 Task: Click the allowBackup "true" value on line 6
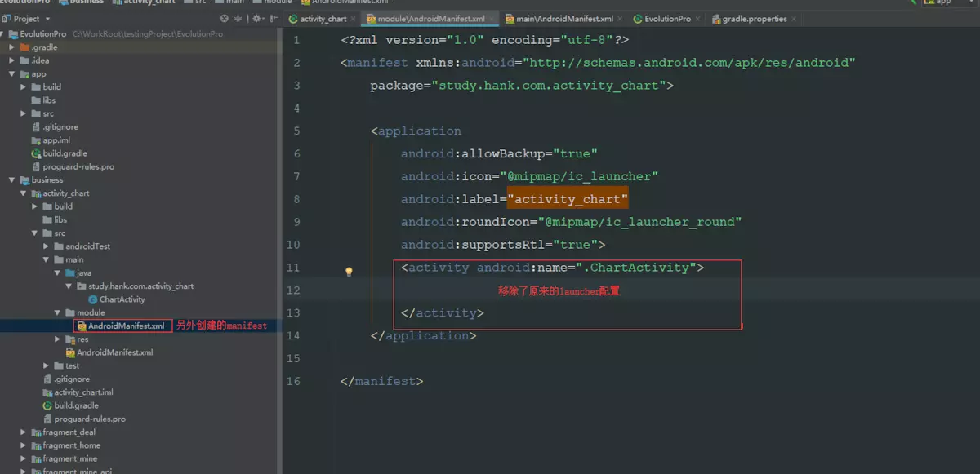(x=576, y=153)
